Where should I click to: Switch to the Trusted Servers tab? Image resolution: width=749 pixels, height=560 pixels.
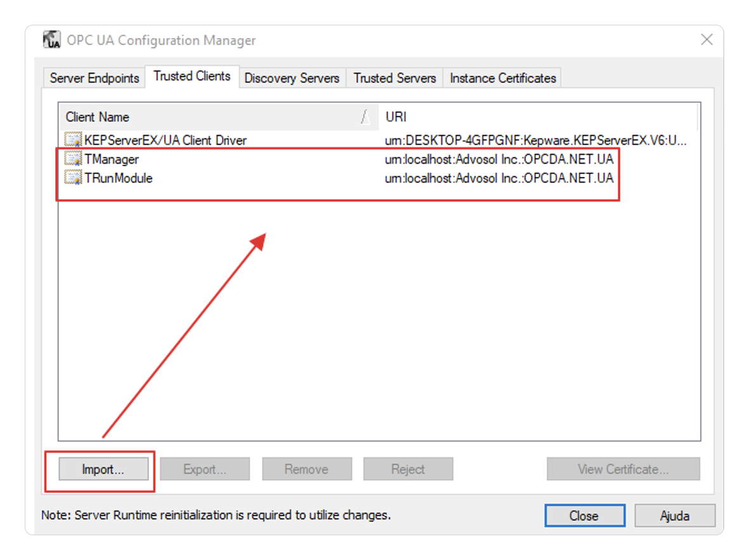[x=394, y=78]
